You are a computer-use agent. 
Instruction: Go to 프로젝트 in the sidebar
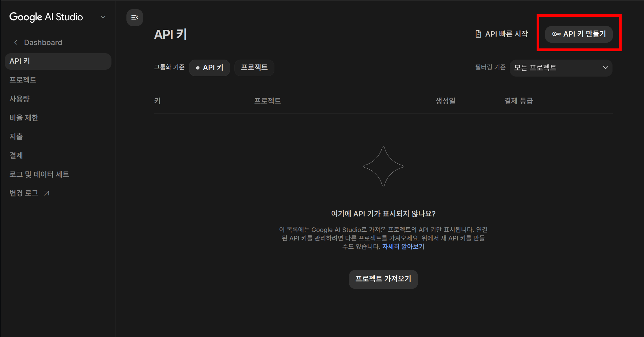click(x=23, y=80)
